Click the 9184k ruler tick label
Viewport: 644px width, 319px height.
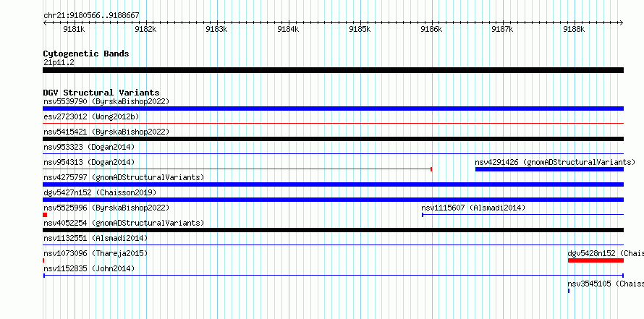tap(288, 29)
